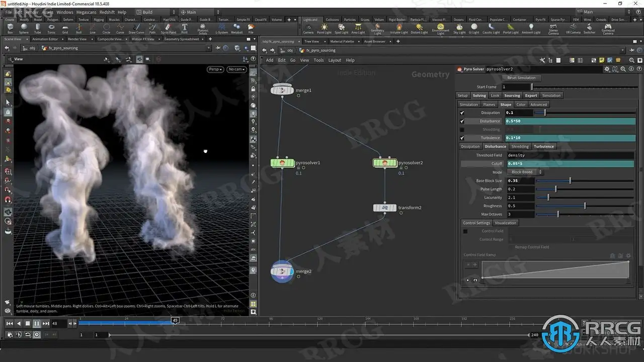Select the transform2 node in network
644x362 pixels.
tap(385, 208)
